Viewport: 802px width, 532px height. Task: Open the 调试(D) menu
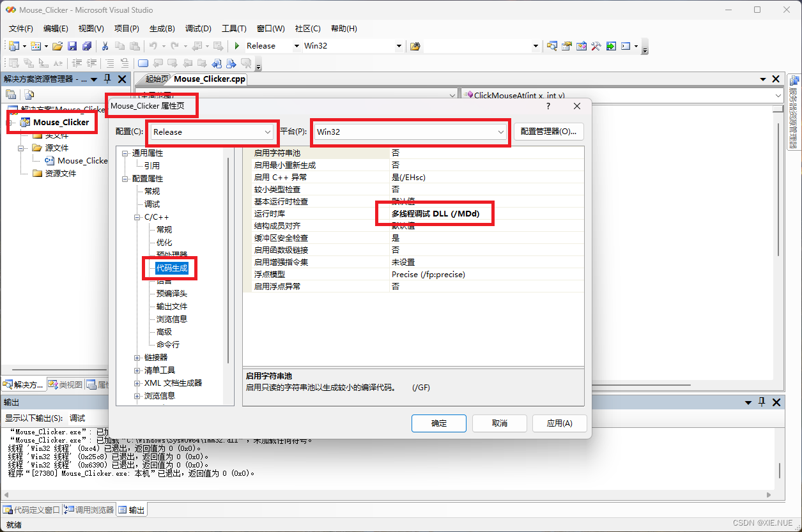point(198,29)
